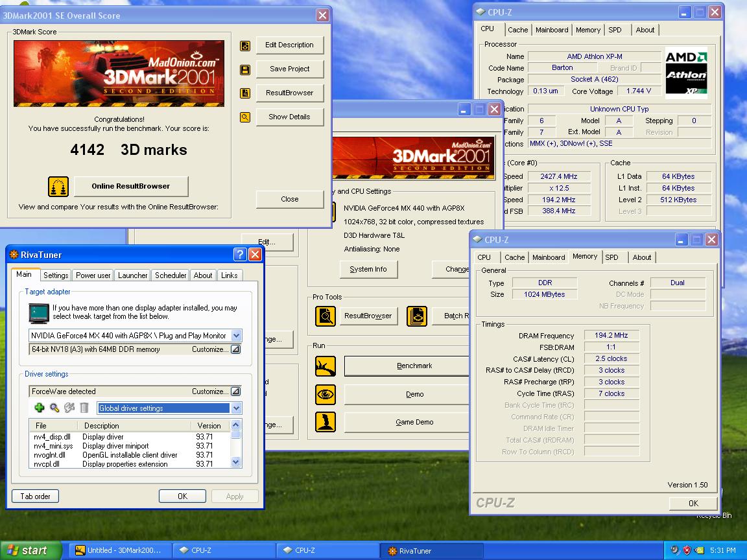Click the RivaTuner taskbar button
747x560 pixels.
431,551
